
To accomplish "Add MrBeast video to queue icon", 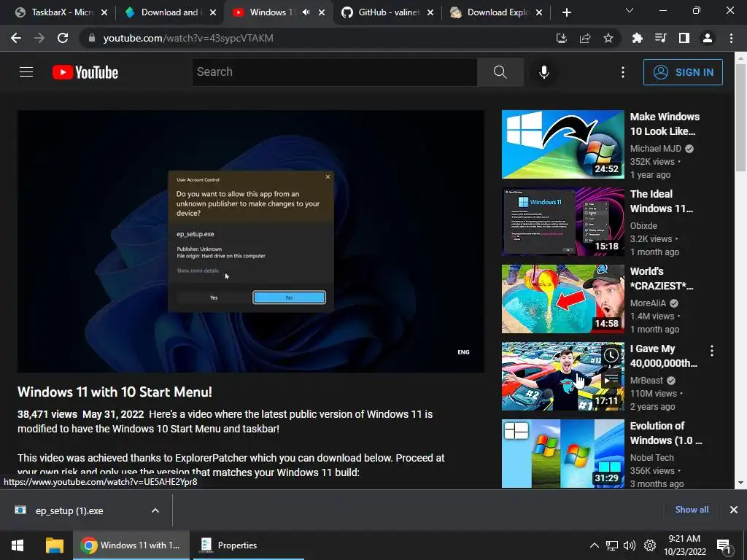I will 611,378.
